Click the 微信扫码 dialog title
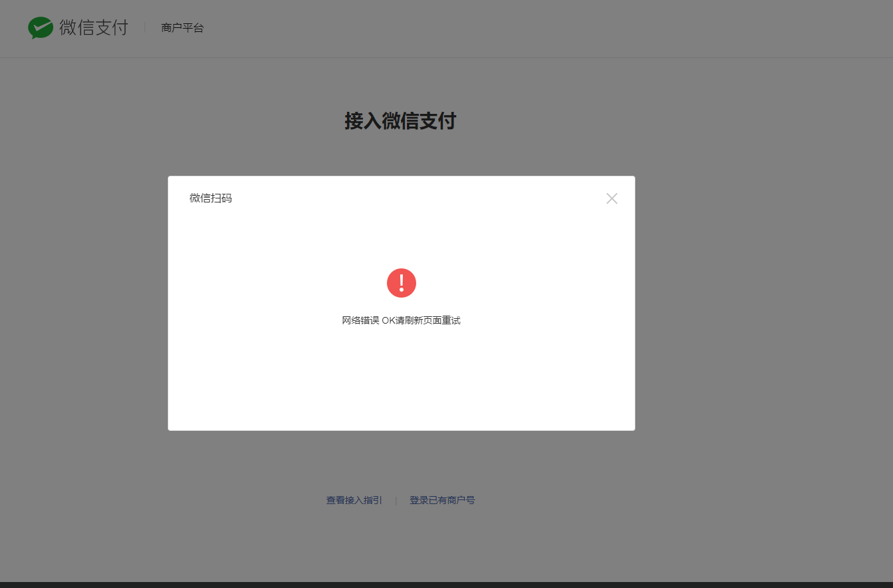This screenshot has width=893, height=588. [211, 198]
